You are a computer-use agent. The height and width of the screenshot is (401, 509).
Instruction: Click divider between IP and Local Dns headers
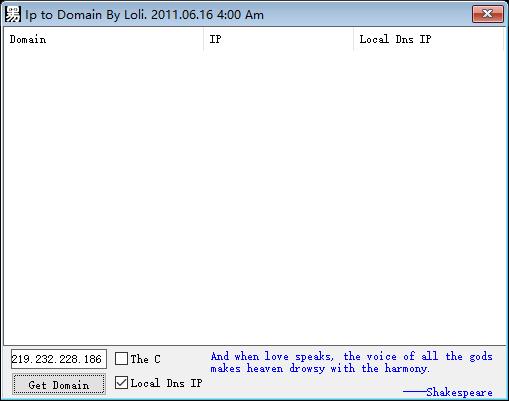354,39
